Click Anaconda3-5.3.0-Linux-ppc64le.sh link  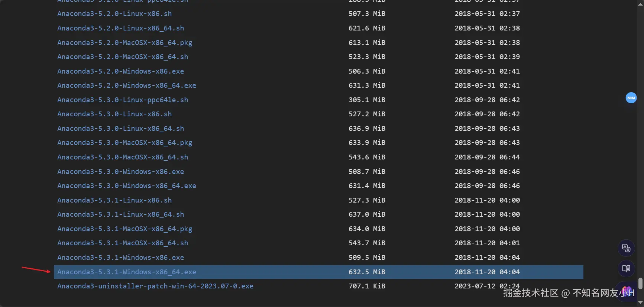pyautogui.click(x=123, y=100)
